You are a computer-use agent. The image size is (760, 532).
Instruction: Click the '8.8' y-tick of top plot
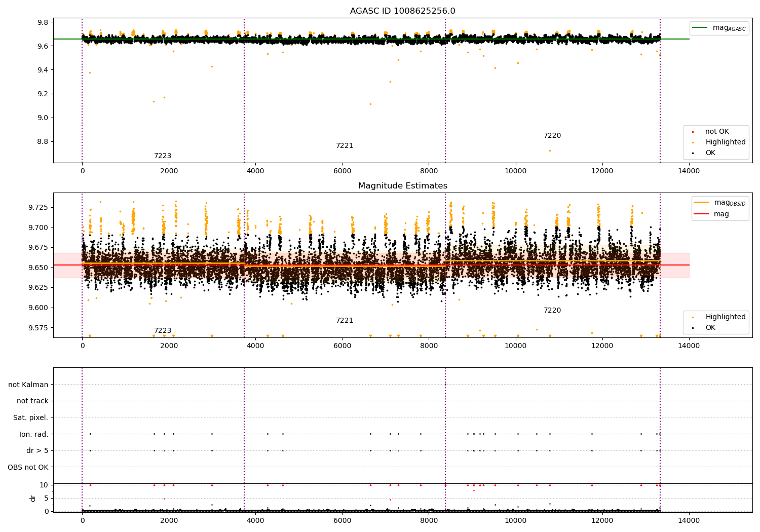pos(43,141)
